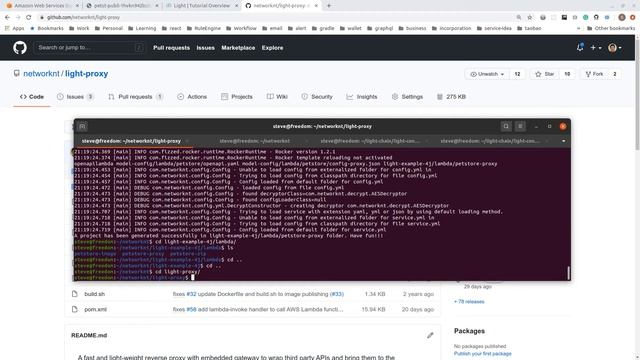Reload the page with the refresh icon
Screen dimensions: 640x360
coord(29,17)
